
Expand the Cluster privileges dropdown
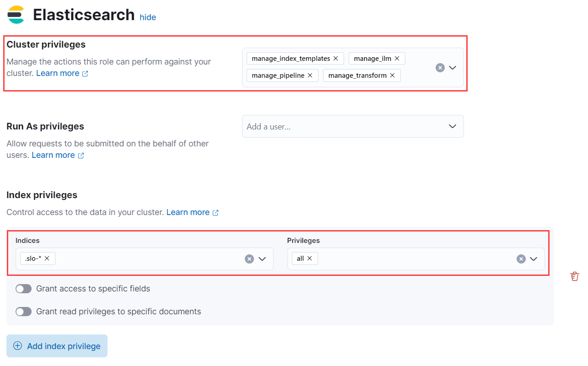pyautogui.click(x=453, y=68)
